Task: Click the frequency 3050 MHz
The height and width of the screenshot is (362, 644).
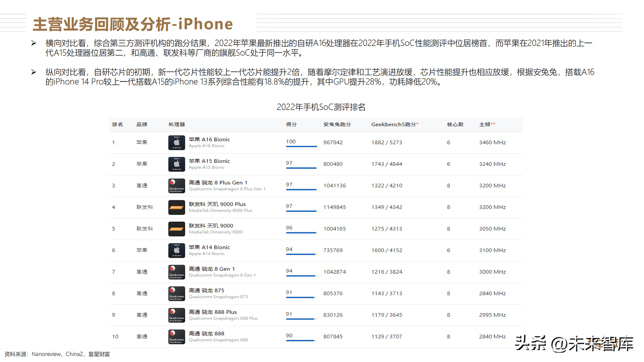Action: click(x=492, y=229)
